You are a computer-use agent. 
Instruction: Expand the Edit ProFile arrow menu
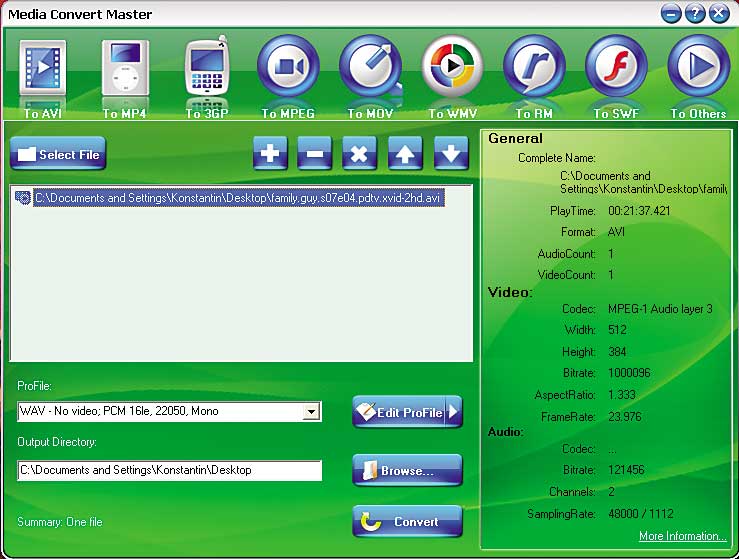coord(453,412)
